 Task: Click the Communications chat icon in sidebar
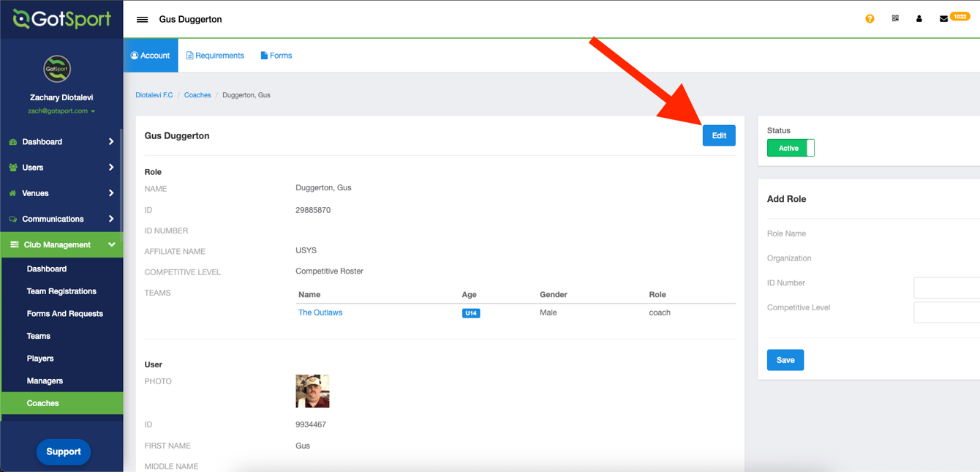13,219
